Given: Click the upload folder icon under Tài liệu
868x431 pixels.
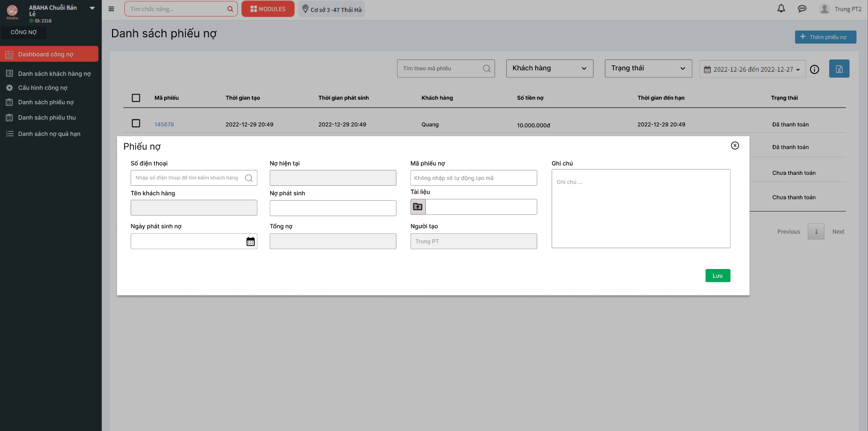Looking at the screenshot, I should tap(418, 207).
